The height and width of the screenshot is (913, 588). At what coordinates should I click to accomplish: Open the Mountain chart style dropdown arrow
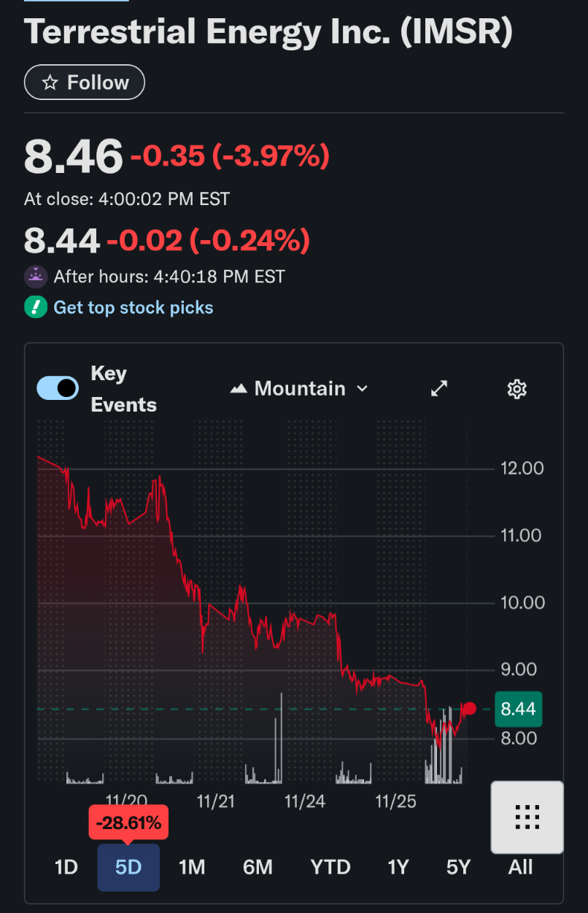click(363, 389)
